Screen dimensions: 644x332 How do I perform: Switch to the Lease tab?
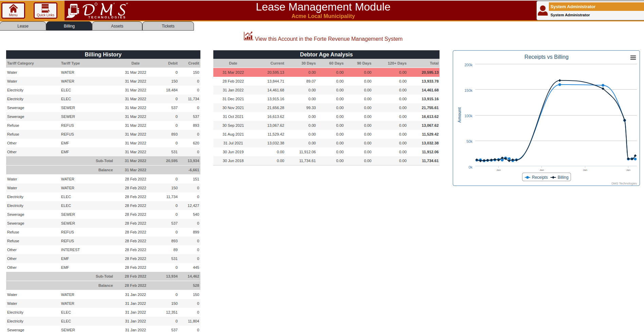(23, 26)
